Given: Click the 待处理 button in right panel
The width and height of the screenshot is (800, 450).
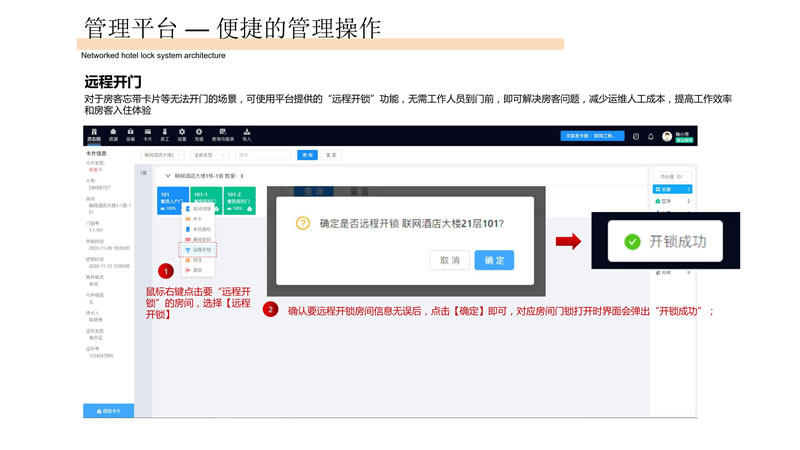Looking at the screenshot, I should tap(672, 177).
